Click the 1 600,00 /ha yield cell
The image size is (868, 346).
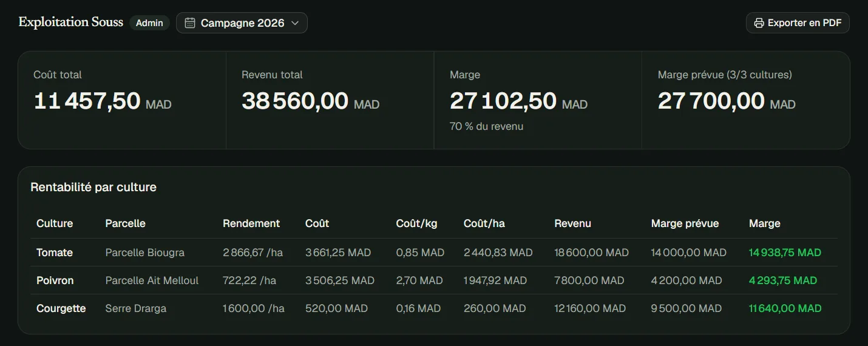pyautogui.click(x=253, y=308)
